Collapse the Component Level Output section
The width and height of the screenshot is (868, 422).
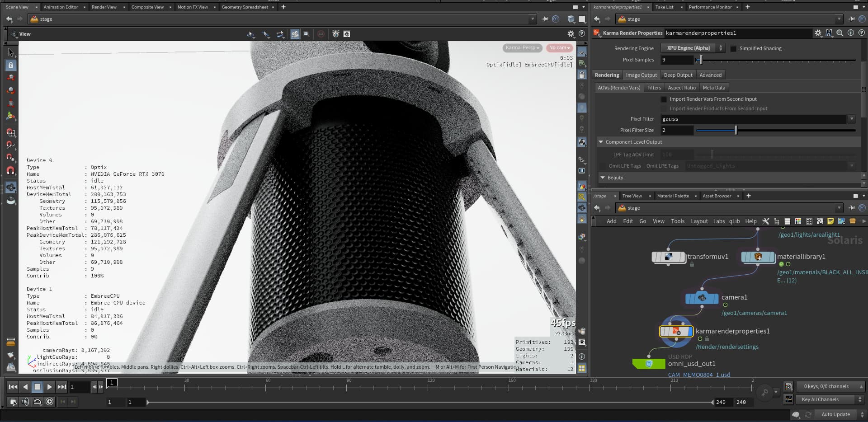click(601, 142)
